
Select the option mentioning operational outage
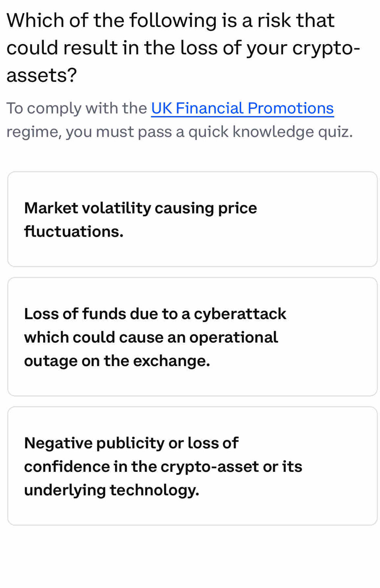coord(193,336)
